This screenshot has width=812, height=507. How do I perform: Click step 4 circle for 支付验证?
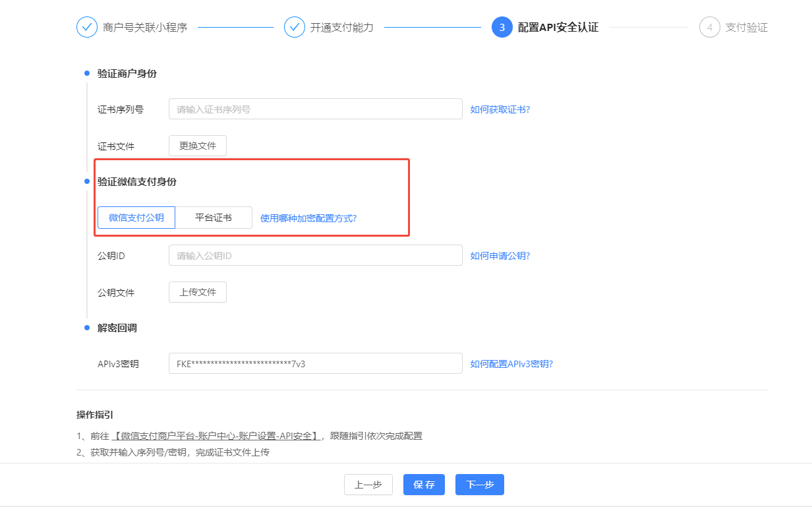coord(710,27)
